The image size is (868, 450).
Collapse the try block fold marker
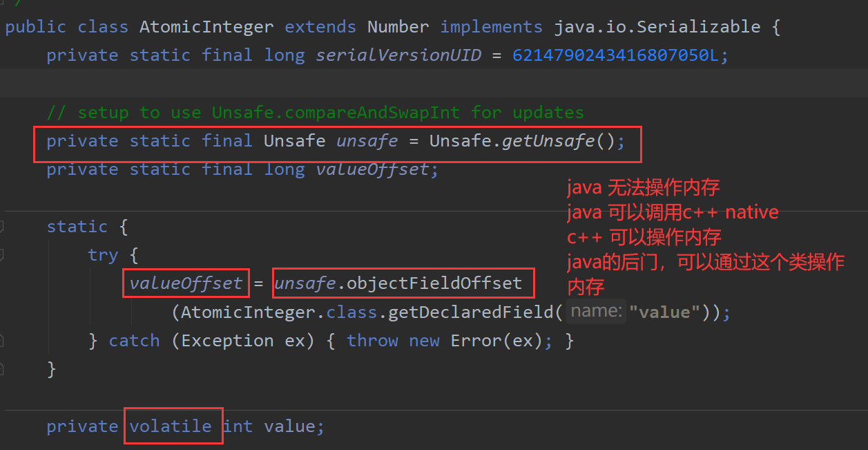point(2,255)
